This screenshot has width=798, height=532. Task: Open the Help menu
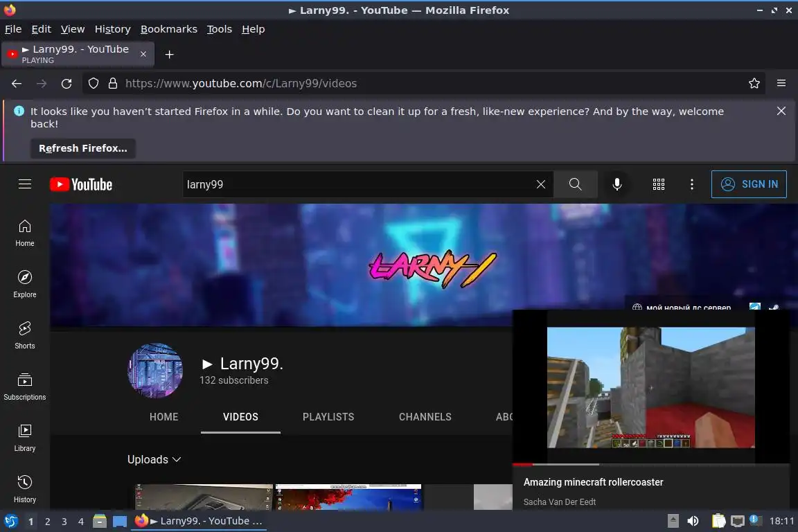(x=253, y=29)
